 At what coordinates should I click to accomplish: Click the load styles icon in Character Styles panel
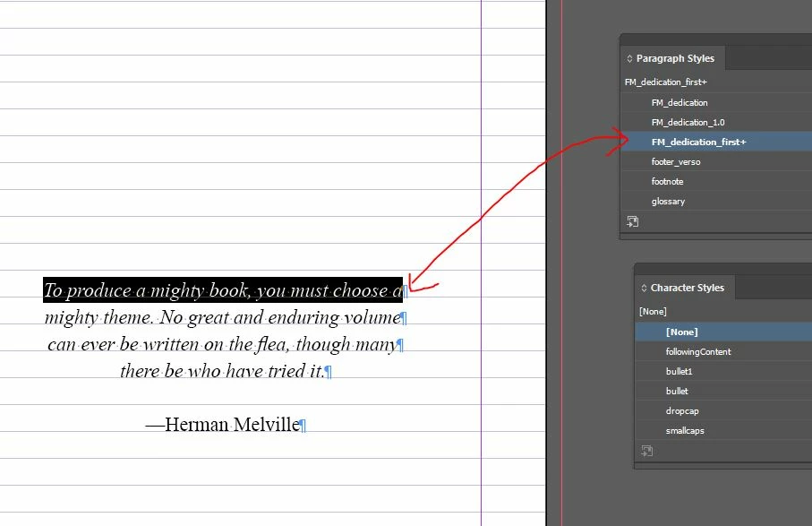646,451
